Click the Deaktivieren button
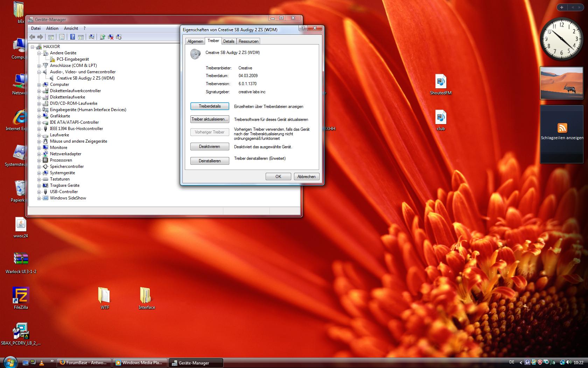 pyautogui.click(x=210, y=146)
